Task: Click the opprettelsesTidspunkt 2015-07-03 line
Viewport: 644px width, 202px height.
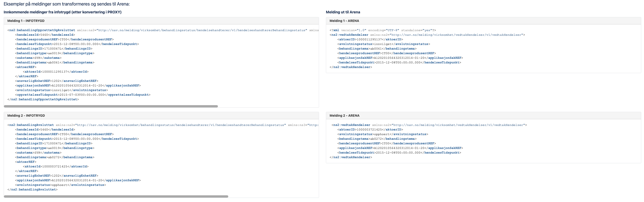Action: point(83,95)
